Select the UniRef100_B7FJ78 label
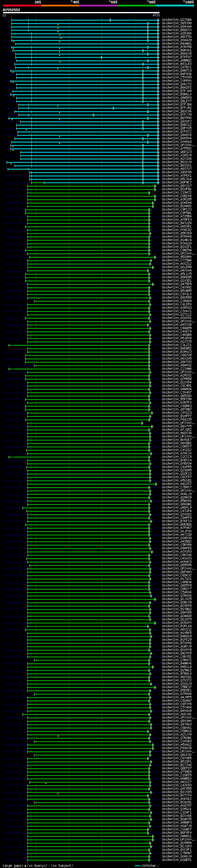This screenshot has width=197, height=868. point(177,115)
